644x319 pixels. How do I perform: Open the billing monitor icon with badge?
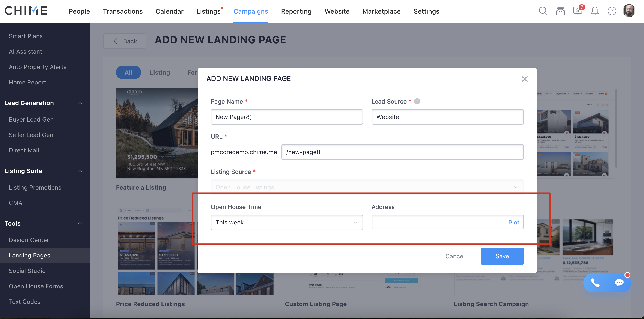coord(578,11)
